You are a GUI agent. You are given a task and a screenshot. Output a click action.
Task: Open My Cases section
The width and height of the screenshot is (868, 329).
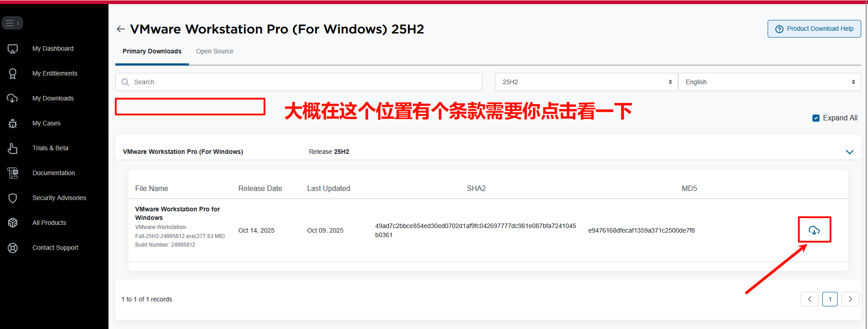point(46,123)
